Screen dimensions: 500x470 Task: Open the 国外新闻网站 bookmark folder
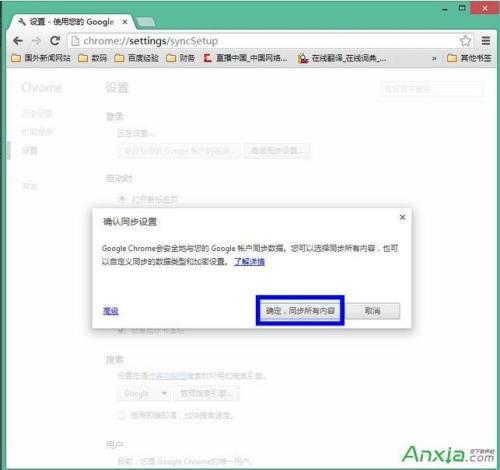point(41,58)
